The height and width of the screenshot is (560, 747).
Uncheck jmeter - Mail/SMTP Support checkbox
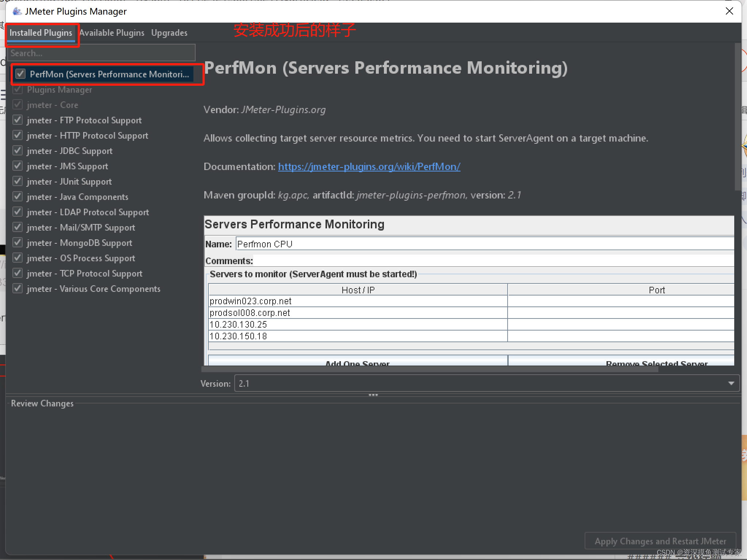tap(18, 227)
